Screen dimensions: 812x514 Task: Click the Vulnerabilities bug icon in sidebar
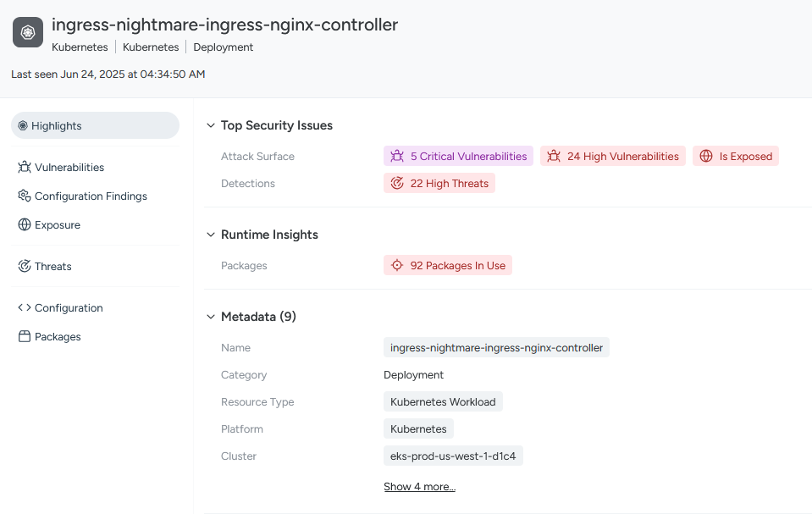click(25, 167)
